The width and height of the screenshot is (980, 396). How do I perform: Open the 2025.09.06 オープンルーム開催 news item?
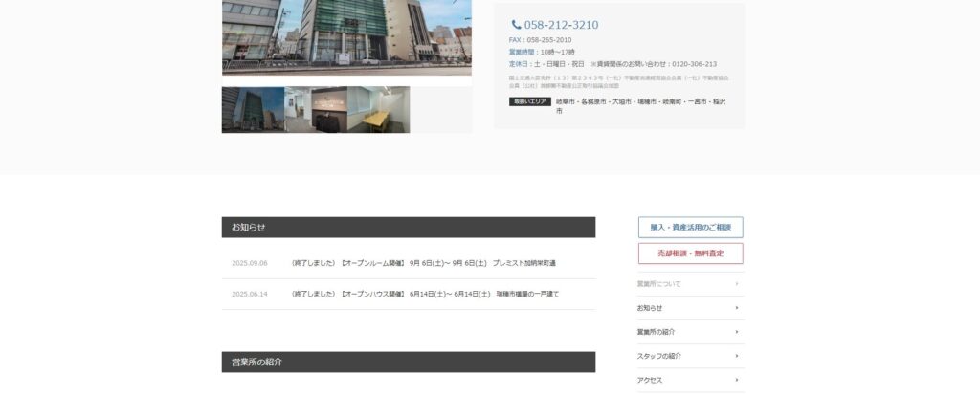[423, 263]
